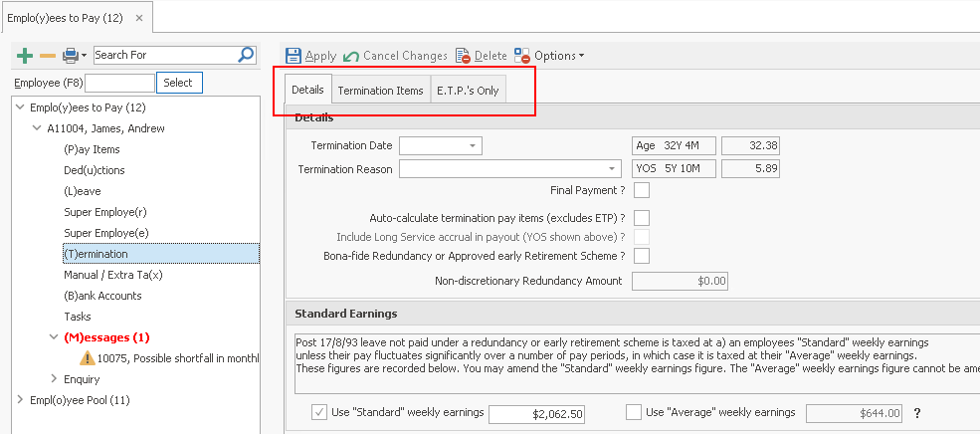The width and height of the screenshot is (980, 434).
Task: Close the Emplo(y)ees to Pay tab
Action: tap(136, 17)
